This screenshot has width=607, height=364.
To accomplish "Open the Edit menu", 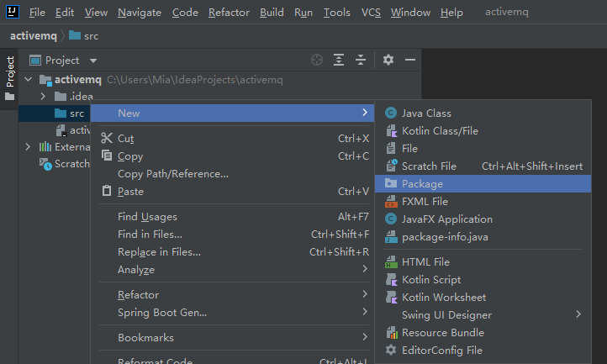I will point(65,13).
